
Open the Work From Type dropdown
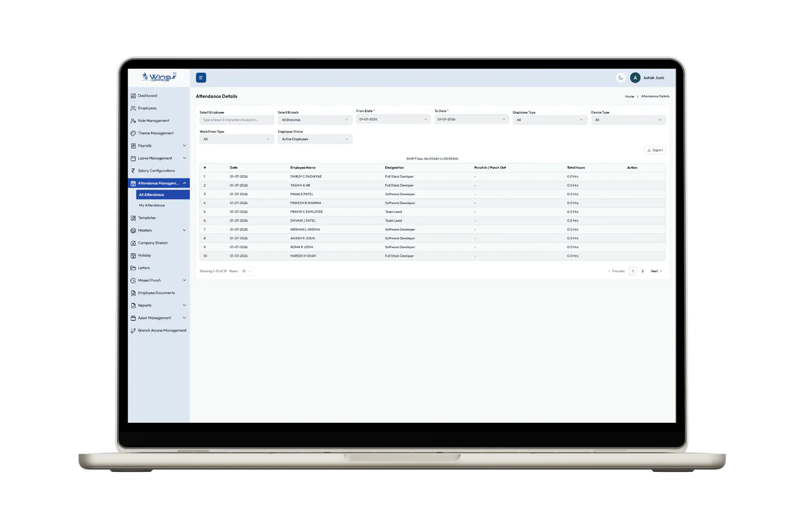point(236,139)
